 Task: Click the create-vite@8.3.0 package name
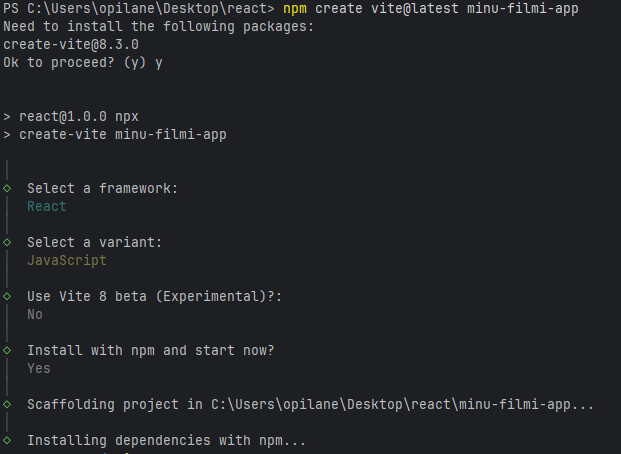tap(70, 45)
